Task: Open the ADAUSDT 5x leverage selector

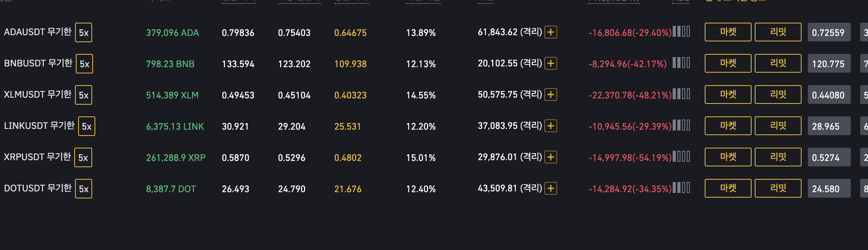Action: (x=84, y=32)
